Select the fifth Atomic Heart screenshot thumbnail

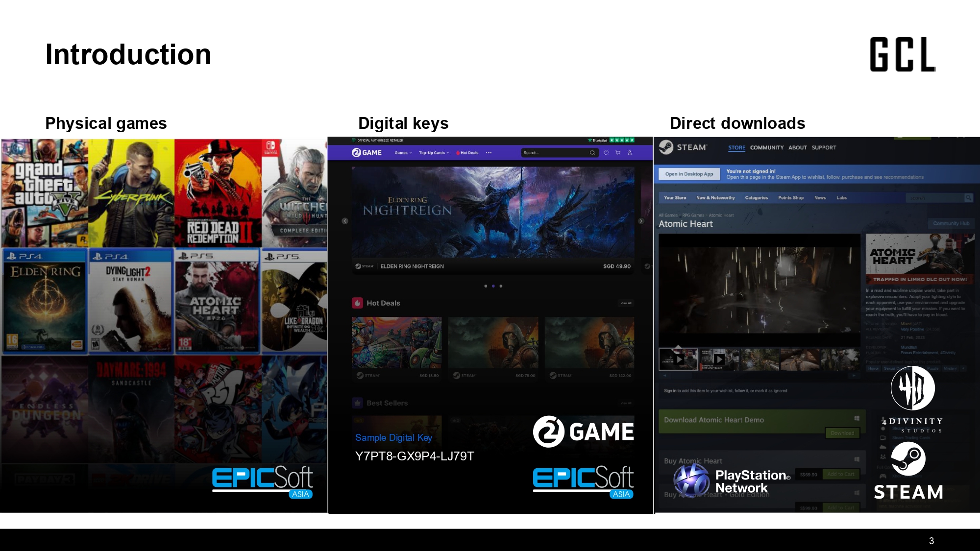840,359
